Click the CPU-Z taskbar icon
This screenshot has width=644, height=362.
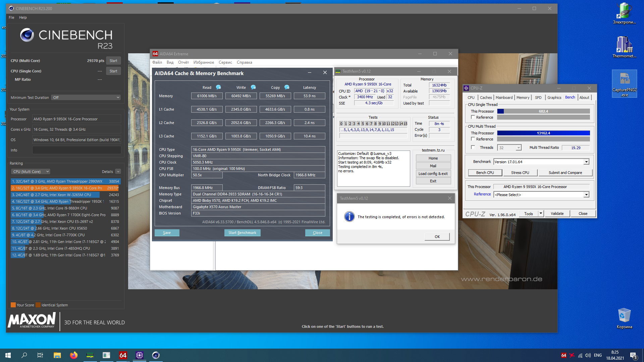point(140,355)
